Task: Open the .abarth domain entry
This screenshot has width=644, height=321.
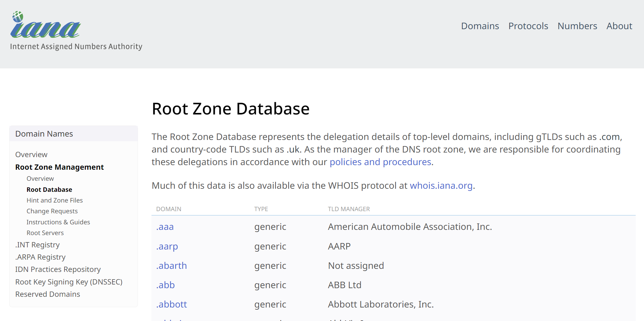Action: (171, 266)
